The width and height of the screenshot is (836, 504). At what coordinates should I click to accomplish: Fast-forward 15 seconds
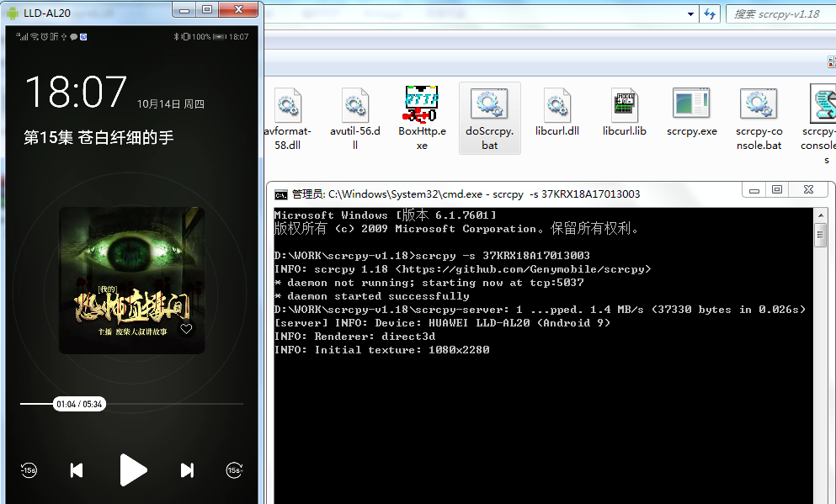[234, 470]
